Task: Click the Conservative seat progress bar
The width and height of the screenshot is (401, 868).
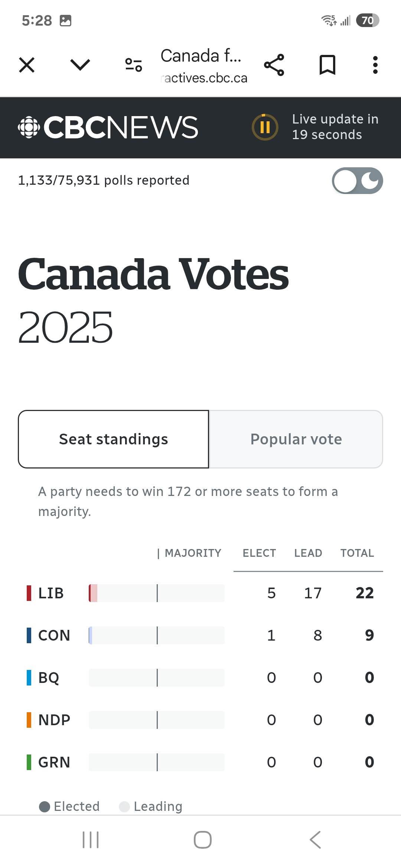Action: click(x=157, y=635)
